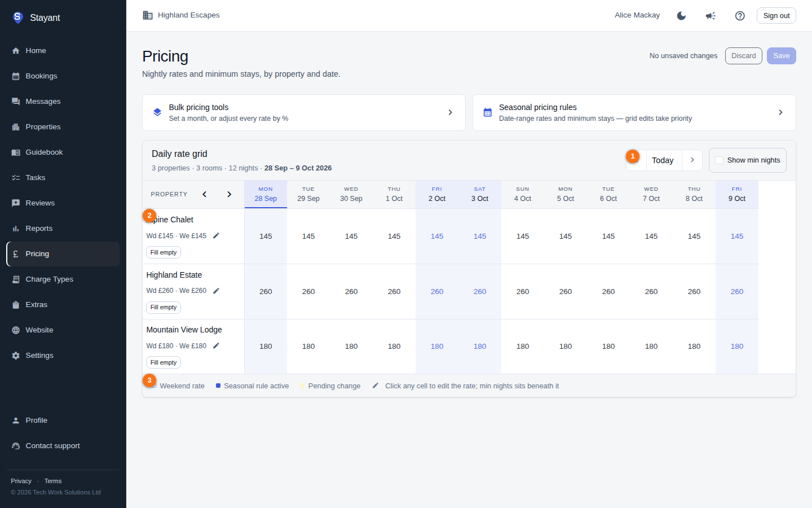
Task: Edit Mountain View Lodge rates pencil
Action: [216, 345]
